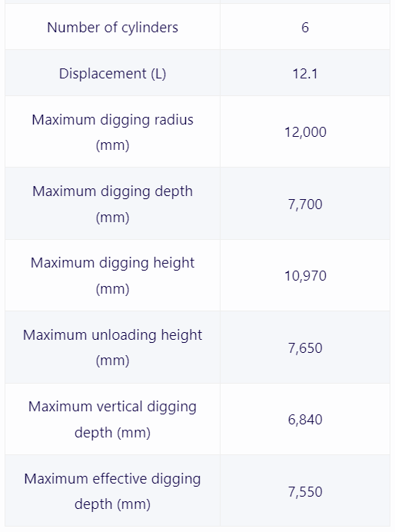This screenshot has width=395, height=532.
Task: Select the vertical digging depth value 6,840
Action: click(x=305, y=420)
